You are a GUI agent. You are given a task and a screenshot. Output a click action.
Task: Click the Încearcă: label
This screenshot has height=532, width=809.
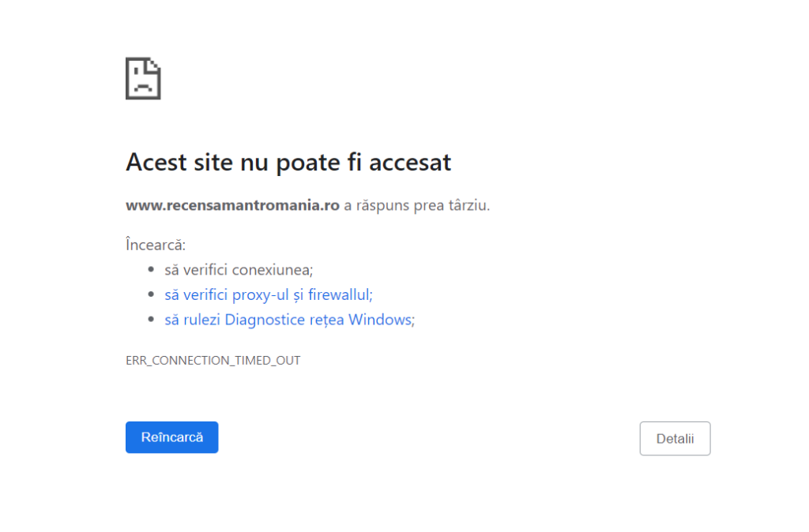[156, 245]
